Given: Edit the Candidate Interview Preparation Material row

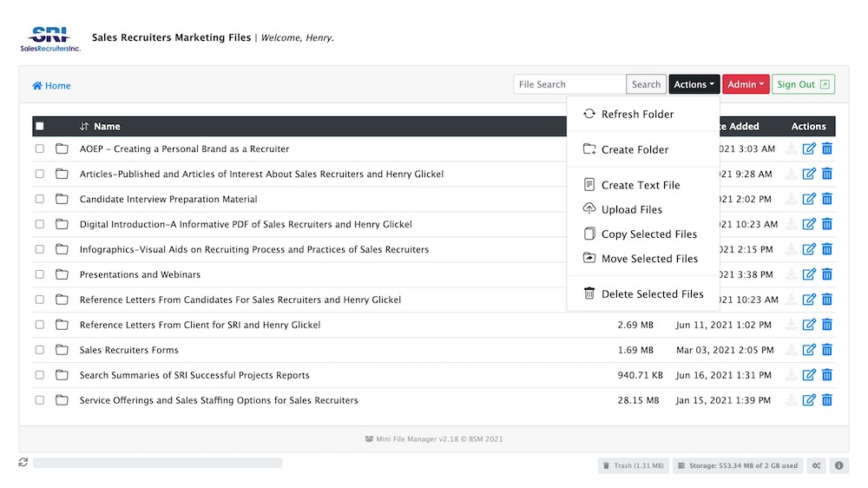Looking at the screenshot, I should tap(809, 199).
